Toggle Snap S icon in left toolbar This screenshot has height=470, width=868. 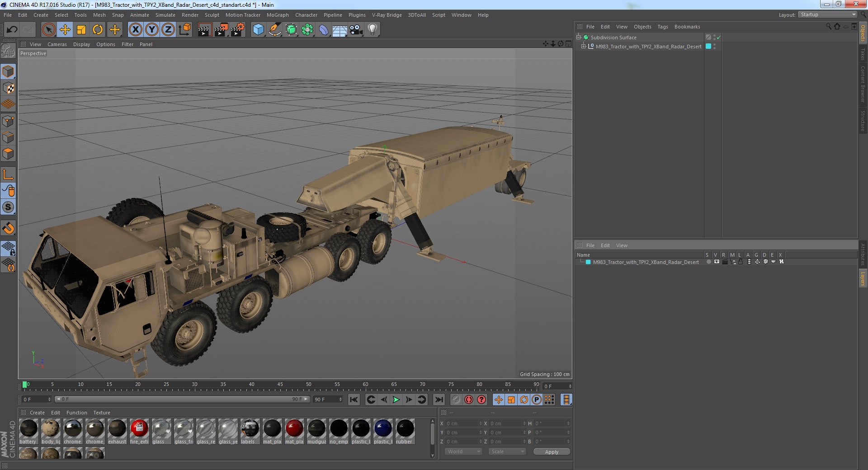(x=8, y=207)
